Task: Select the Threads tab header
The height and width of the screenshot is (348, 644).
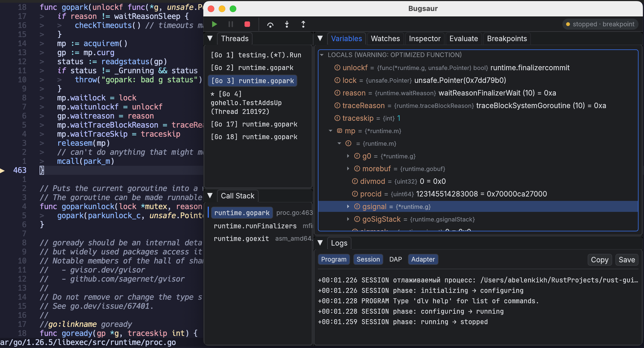Action: pos(235,39)
